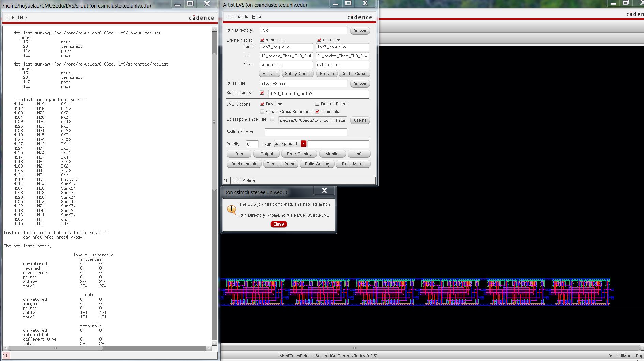
Task: Click the Cout<7> terminal row
Action: (x=45, y=179)
